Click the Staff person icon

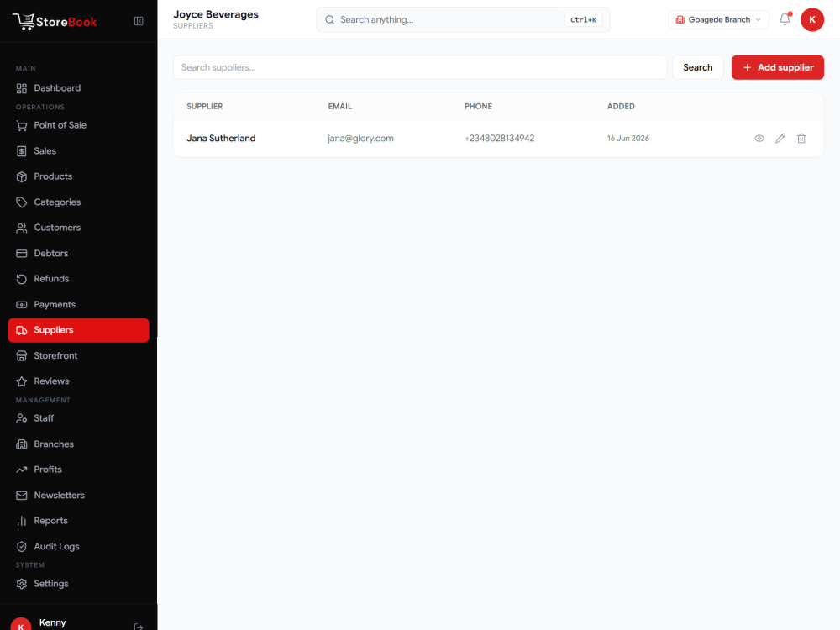click(x=22, y=418)
